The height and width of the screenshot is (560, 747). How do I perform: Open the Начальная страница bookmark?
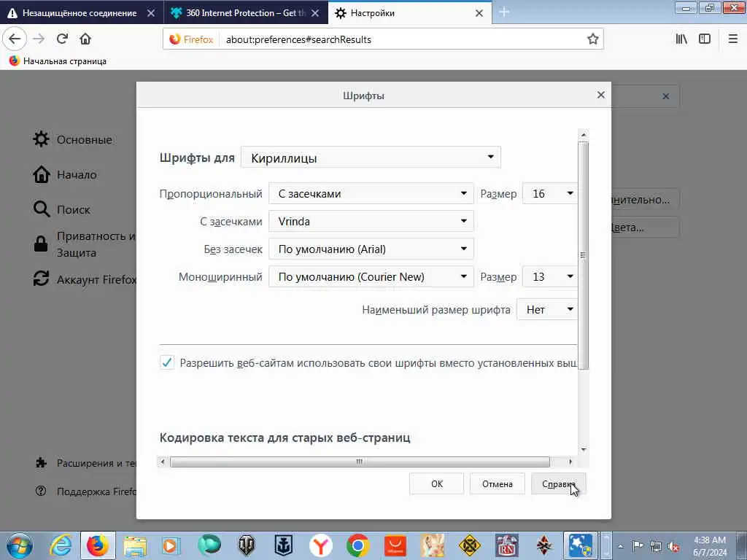(x=58, y=61)
